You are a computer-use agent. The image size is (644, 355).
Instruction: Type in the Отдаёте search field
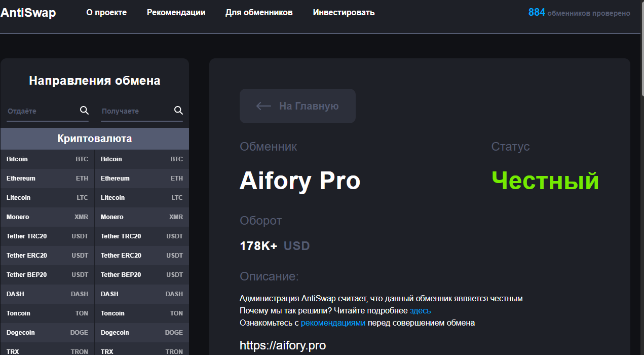point(42,111)
